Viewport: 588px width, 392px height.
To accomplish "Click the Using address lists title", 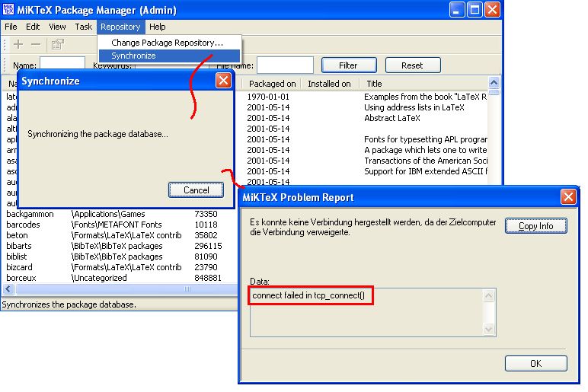I will click(x=414, y=107).
